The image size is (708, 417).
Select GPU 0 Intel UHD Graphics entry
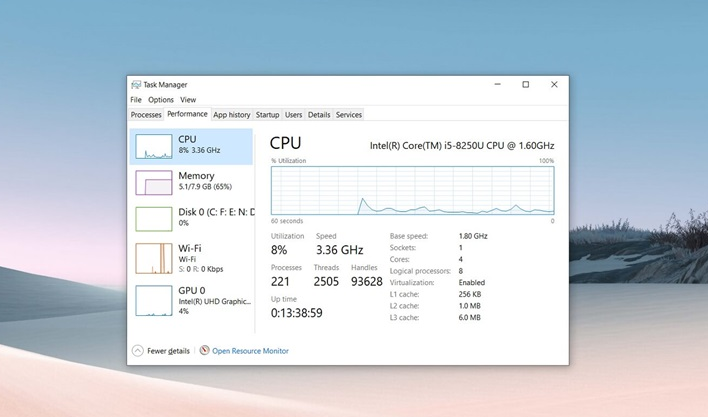pyautogui.click(x=191, y=301)
